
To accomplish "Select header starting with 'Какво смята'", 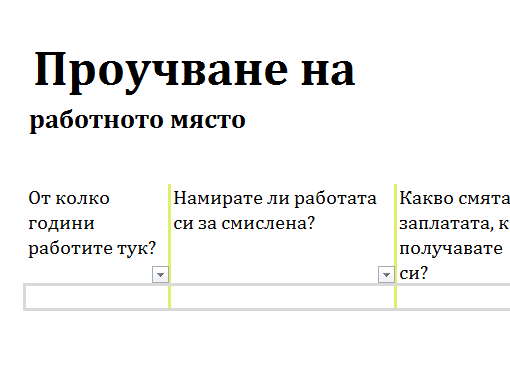I will (454, 235).
